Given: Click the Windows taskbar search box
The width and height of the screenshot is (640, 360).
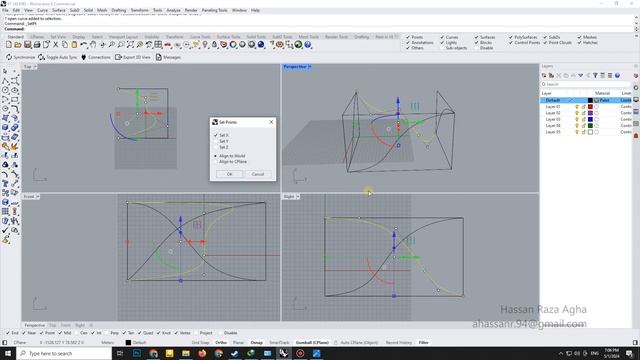Looking at the screenshot, I should click(64, 353).
